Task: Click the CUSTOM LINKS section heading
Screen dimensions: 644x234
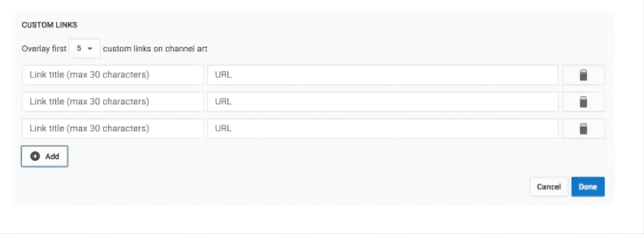Action: coord(49,25)
